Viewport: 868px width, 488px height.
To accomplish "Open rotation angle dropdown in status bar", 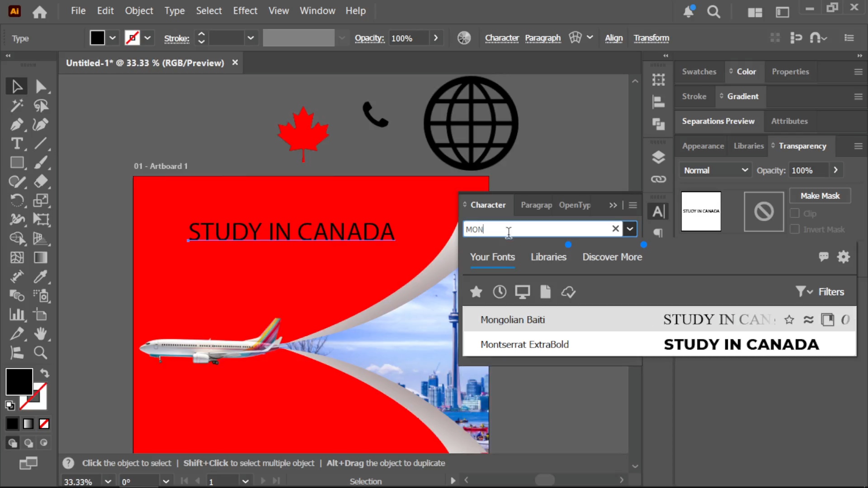I will [x=166, y=481].
